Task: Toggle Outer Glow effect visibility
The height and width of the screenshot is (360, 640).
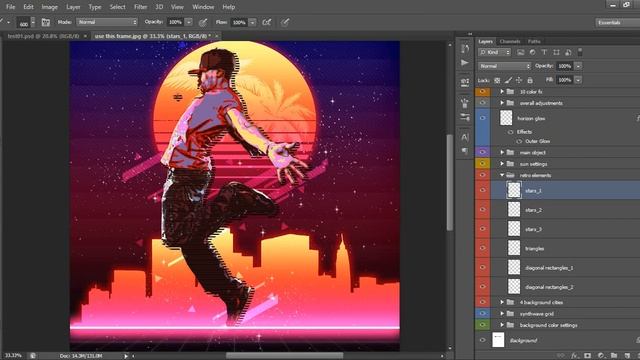Action: coord(519,141)
